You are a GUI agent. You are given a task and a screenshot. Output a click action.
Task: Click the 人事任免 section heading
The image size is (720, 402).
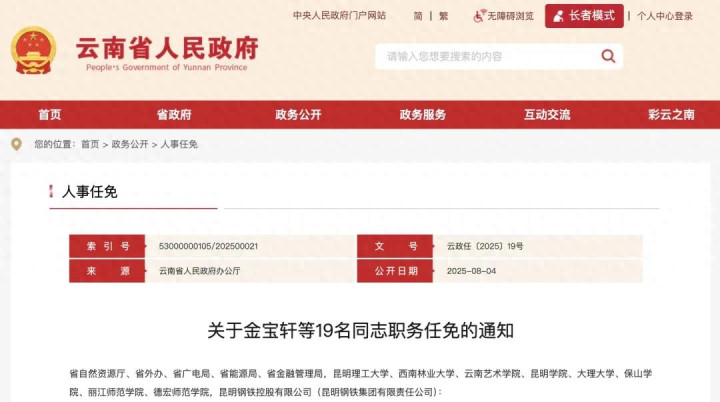pyautogui.click(x=90, y=192)
